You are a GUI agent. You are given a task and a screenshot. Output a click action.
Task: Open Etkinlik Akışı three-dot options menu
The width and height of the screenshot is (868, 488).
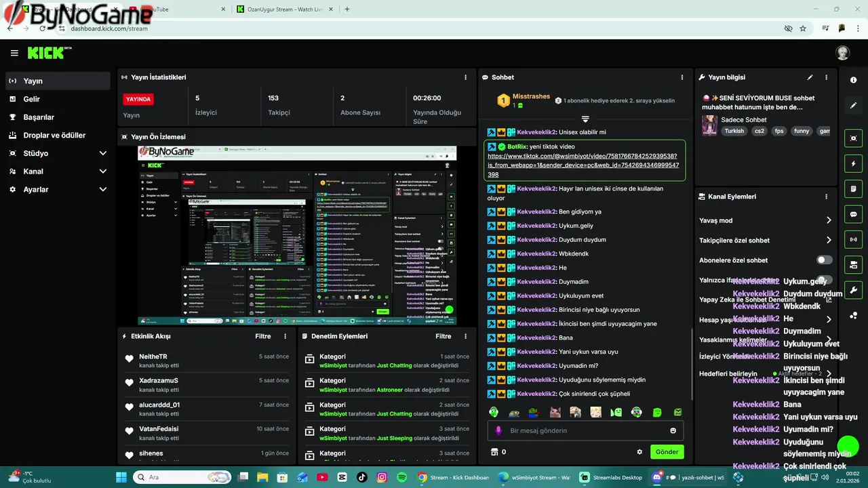coord(285,336)
